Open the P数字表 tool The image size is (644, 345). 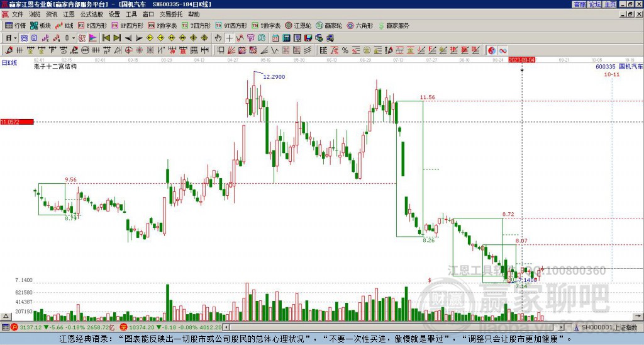(162, 25)
